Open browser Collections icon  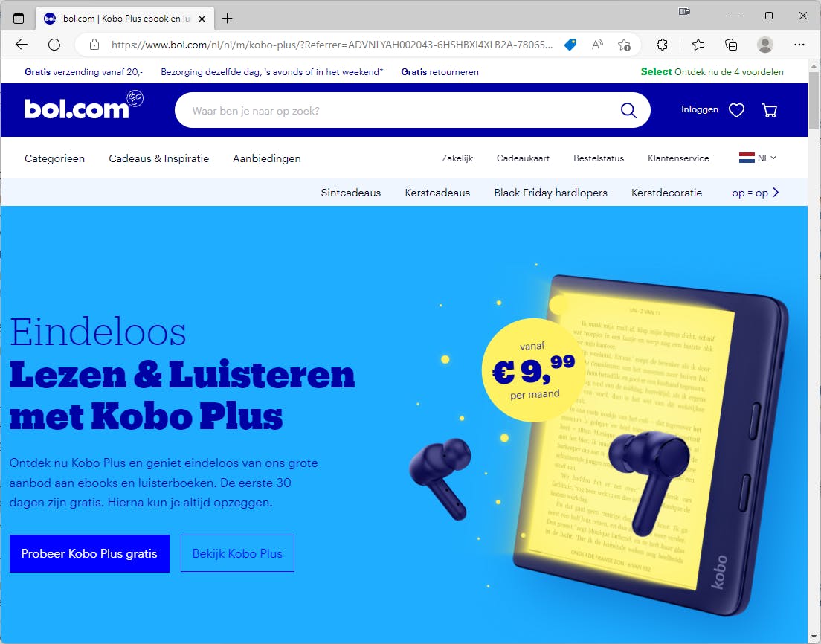pos(731,45)
